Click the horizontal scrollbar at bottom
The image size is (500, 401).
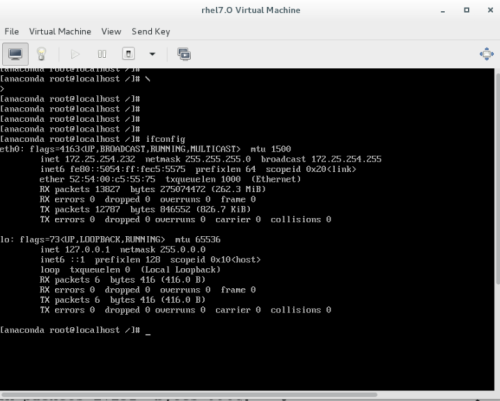click(x=190, y=395)
